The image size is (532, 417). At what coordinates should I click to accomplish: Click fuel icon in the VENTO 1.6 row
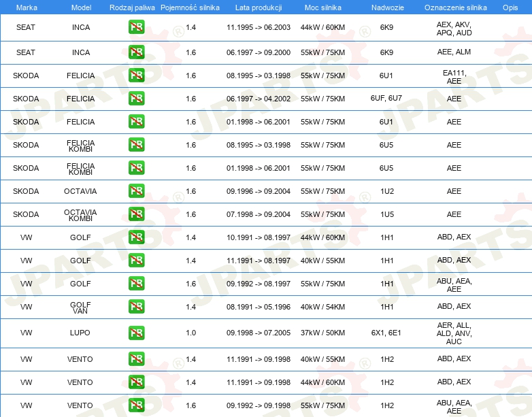(x=136, y=405)
